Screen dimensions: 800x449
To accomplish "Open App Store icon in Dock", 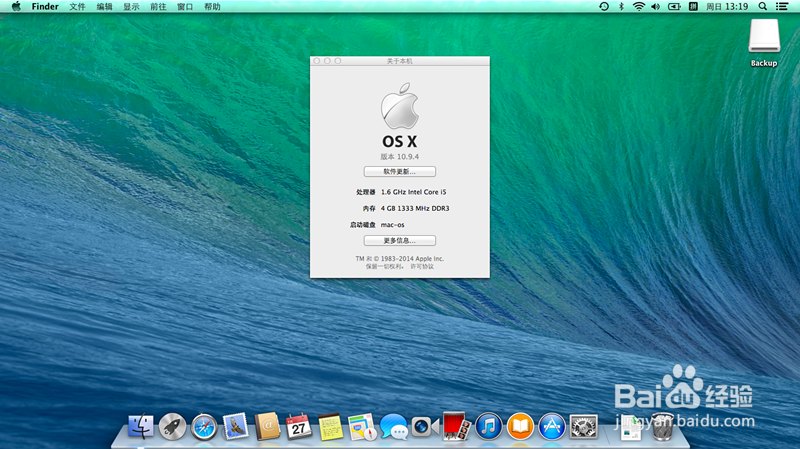I will tap(552, 427).
